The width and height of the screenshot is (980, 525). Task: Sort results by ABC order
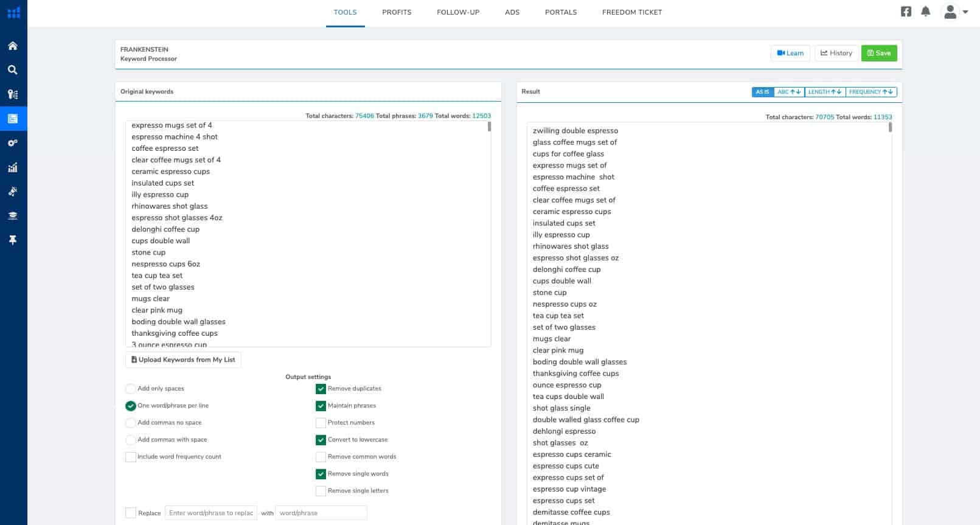pyautogui.click(x=789, y=92)
